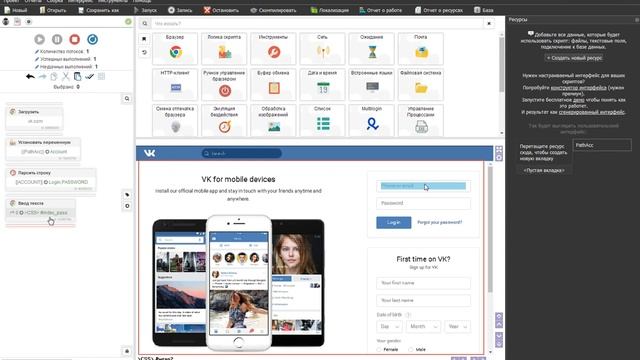
Task: Click Запись in the toolbar
Action: [180, 10]
